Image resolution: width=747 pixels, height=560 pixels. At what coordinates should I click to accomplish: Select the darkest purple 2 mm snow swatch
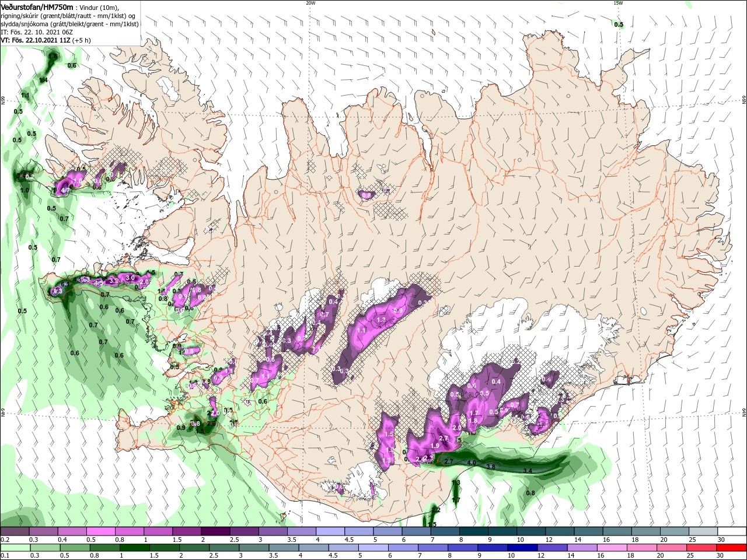pyautogui.click(x=215, y=531)
